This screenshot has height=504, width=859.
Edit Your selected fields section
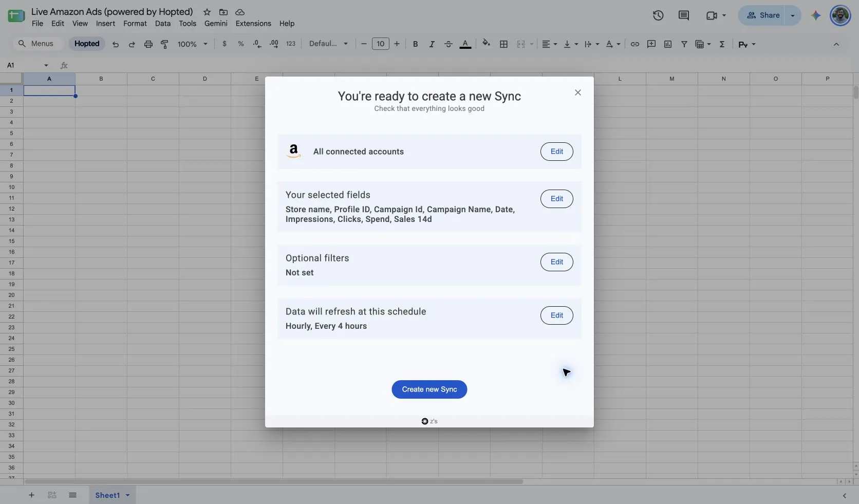pos(556,199)
